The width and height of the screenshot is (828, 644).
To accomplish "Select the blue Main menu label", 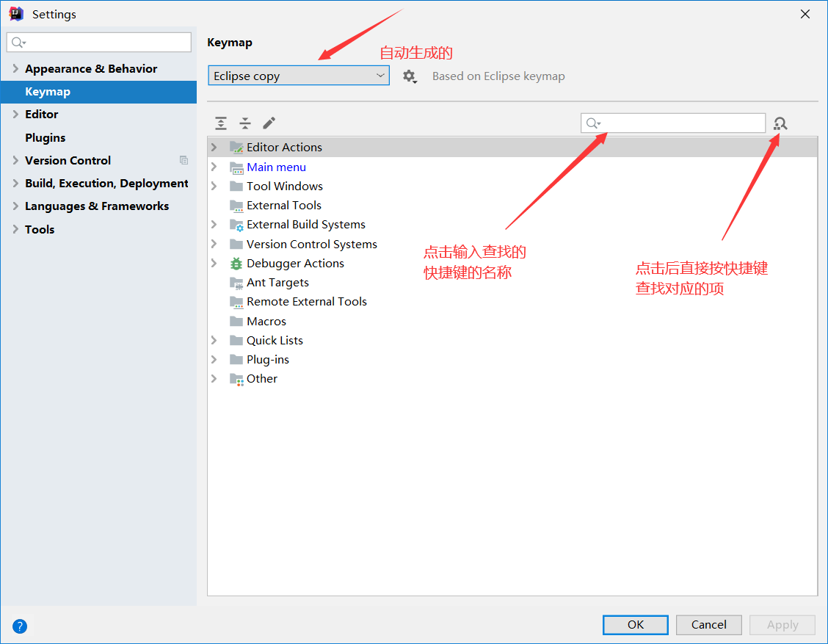I will (x=276, y=167).
